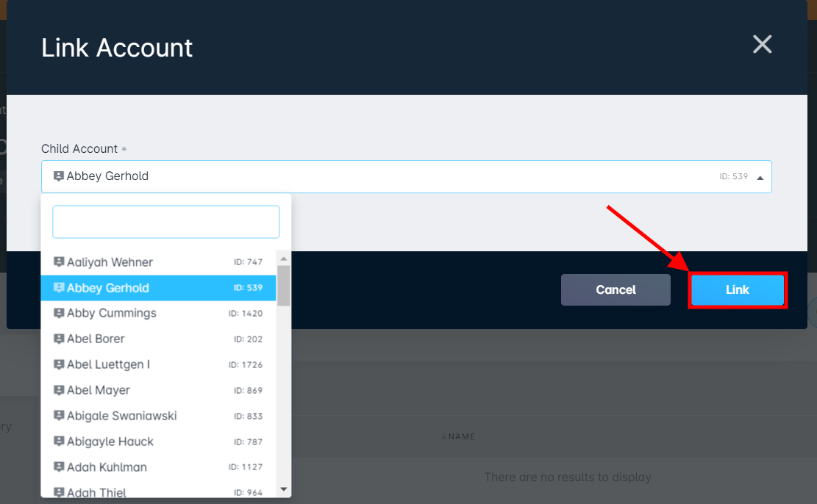Viewport: 817px width, 504px height.
Task: Click the user icon next to Abel Borer
Action: point(59,339)
